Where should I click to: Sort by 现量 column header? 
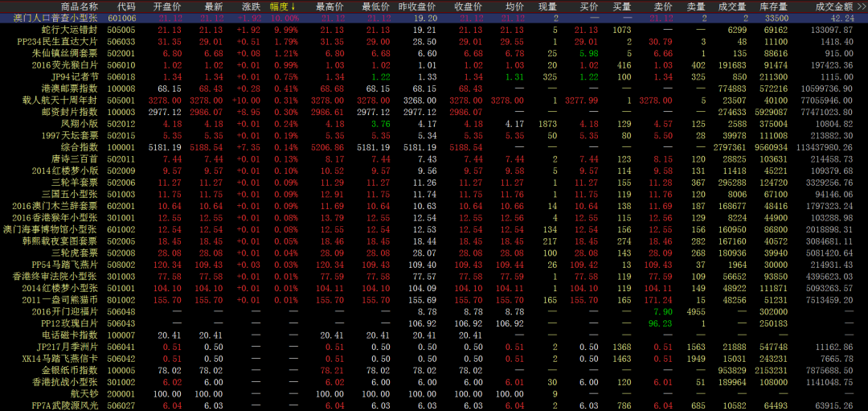click(548, 6)
